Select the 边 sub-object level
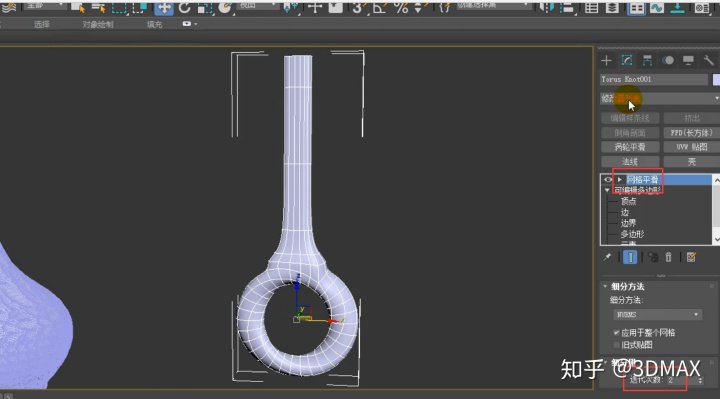 [x=624, y=212]
